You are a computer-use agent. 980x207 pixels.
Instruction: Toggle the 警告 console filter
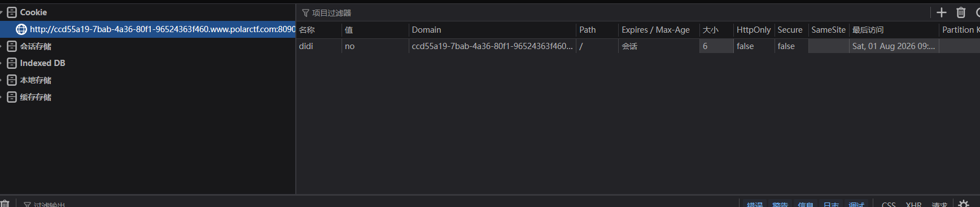tap(780, 204)
